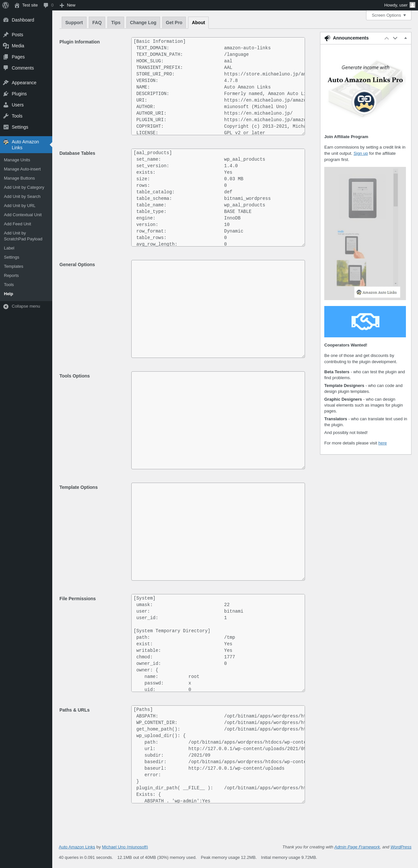418x868 pixels.
Task: Click the WordPress logo in the admin bar
Action: tap(6, 5)
